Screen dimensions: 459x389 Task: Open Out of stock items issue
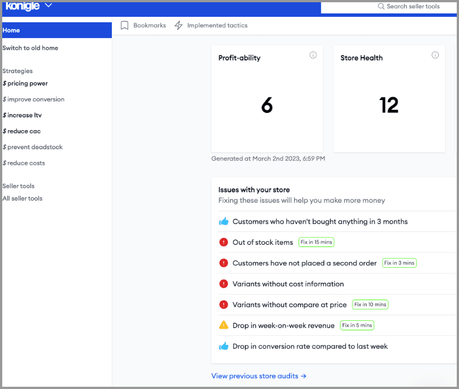[x=263, y=242]
